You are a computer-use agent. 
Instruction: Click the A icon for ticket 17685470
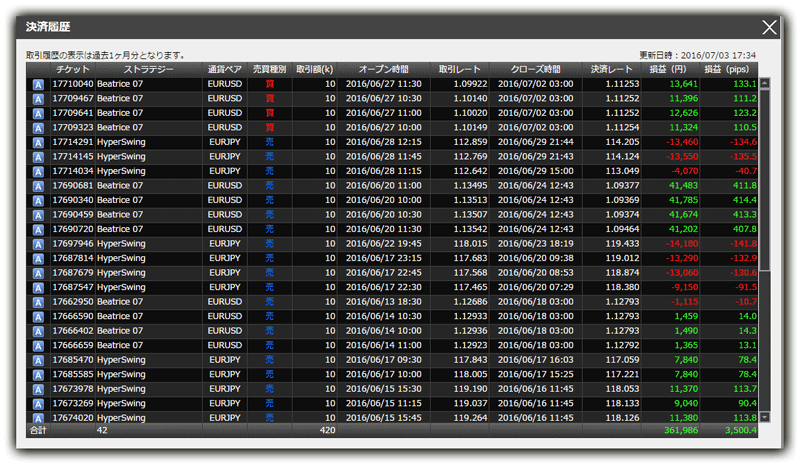[38, 361]
